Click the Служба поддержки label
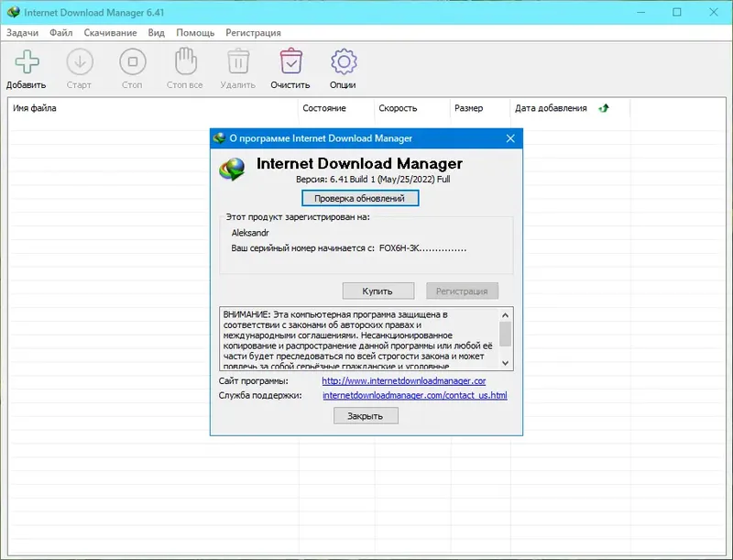This screenshot has width=733, height=560. click(260, 395)
